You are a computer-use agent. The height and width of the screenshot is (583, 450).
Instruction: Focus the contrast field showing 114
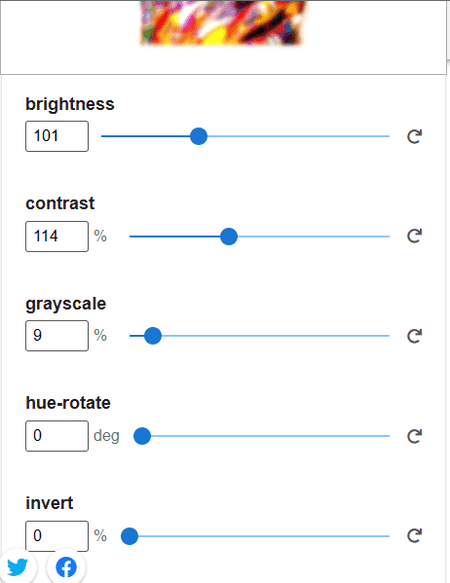57,236
